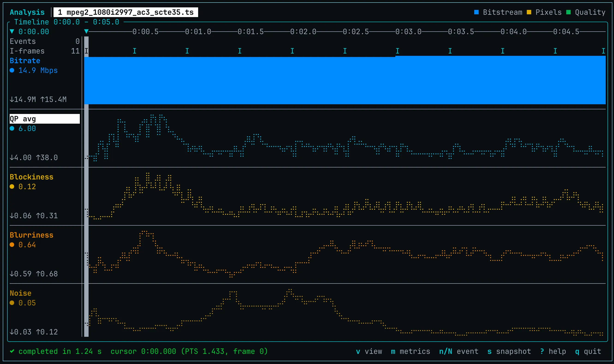Click the Pixels legend label

(548, 12)
